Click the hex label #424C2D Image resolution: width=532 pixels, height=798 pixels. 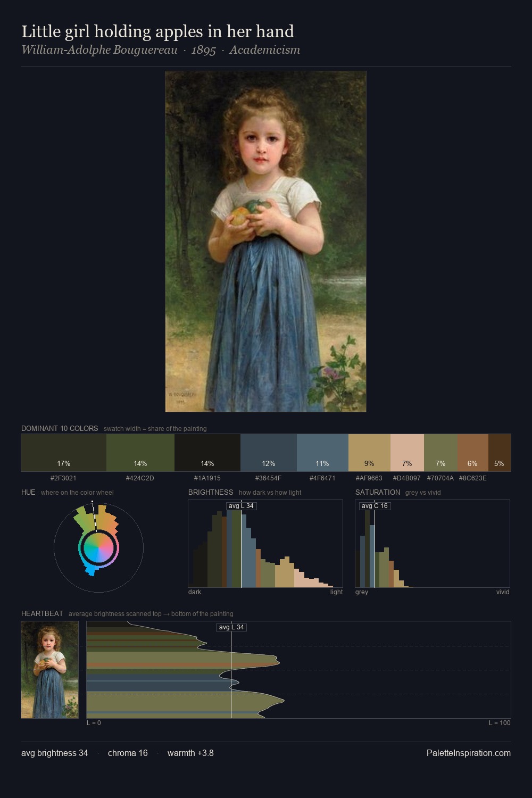tap(140, 478)
